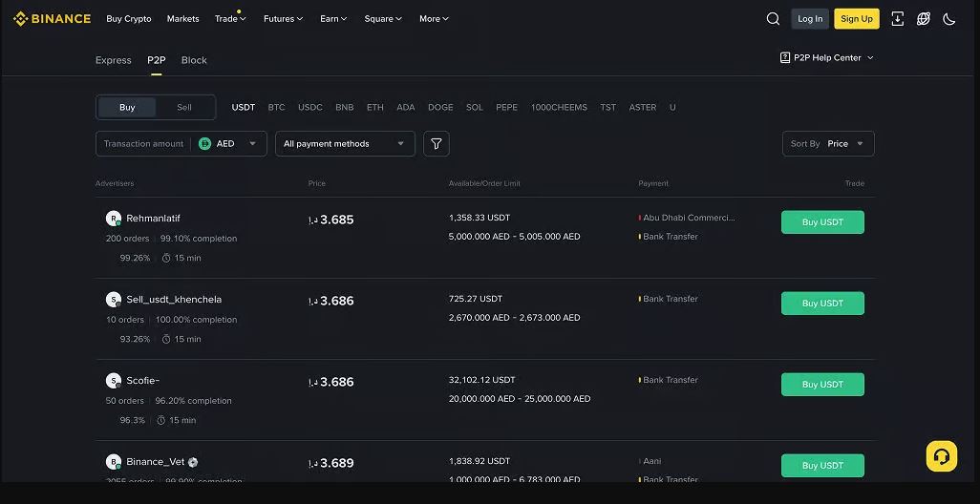Select the USDC coin tab
The image size is (980, 504).
[x=310, y=108]
